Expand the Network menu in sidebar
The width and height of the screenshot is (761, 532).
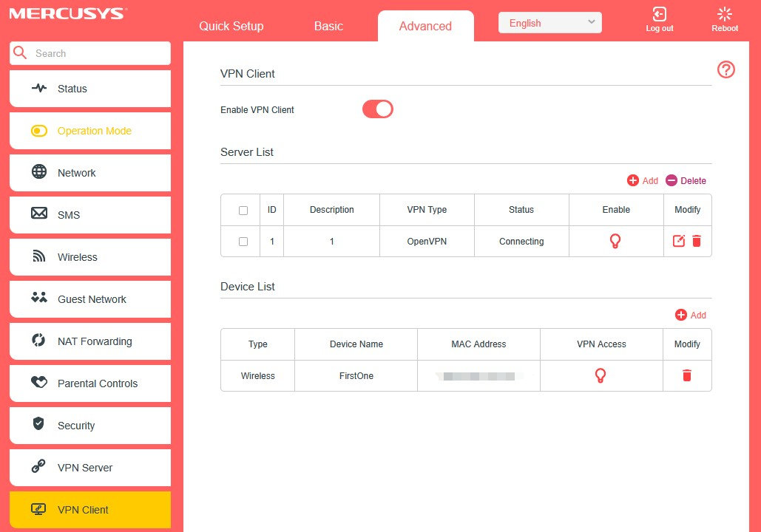(90, 173)
